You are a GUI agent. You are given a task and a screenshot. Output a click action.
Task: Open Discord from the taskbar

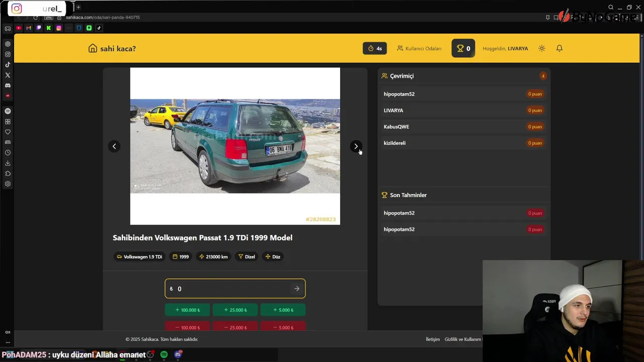(x=178, y=354)
